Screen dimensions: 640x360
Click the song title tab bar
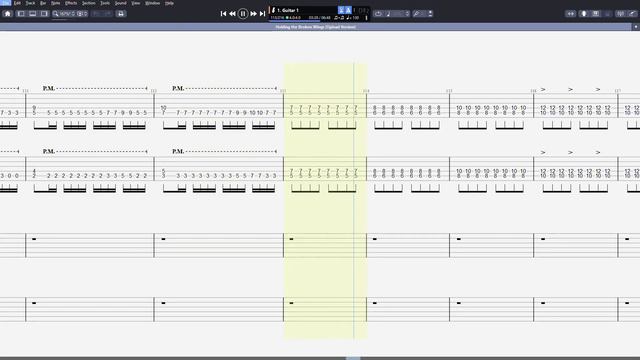click(x=316, y=27)
